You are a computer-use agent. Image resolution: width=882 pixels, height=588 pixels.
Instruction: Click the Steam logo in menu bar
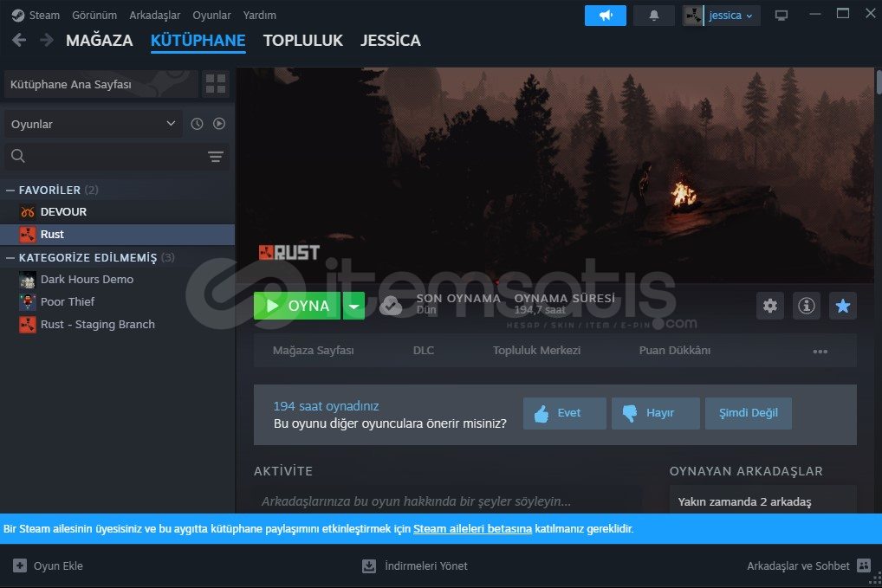click(18, 16)
